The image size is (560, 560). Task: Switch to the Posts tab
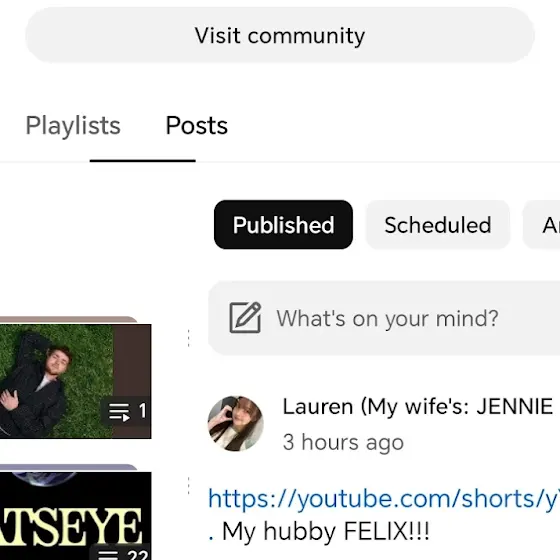196,126
